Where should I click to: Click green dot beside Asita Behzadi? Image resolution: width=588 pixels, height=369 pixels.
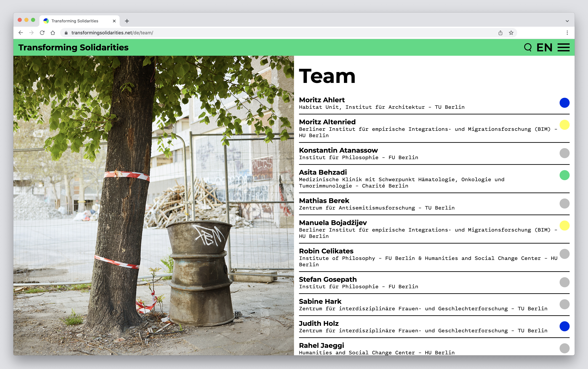564,175
